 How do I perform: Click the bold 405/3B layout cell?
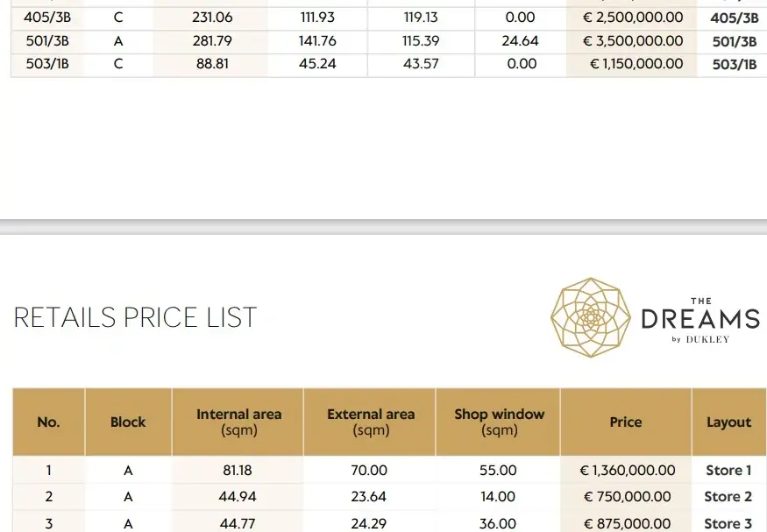(x=735, y=18)
